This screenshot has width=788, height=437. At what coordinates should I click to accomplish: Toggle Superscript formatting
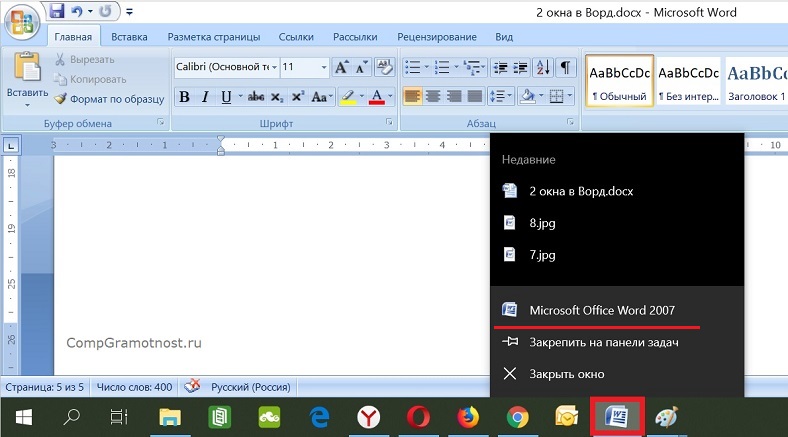298,96
